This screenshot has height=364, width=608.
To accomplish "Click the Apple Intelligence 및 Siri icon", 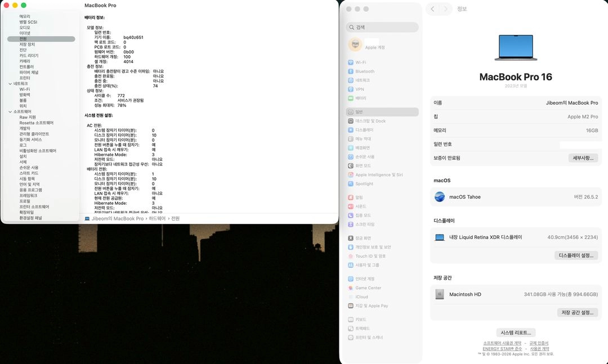I will pyautogui.click(x=351, y=175).
